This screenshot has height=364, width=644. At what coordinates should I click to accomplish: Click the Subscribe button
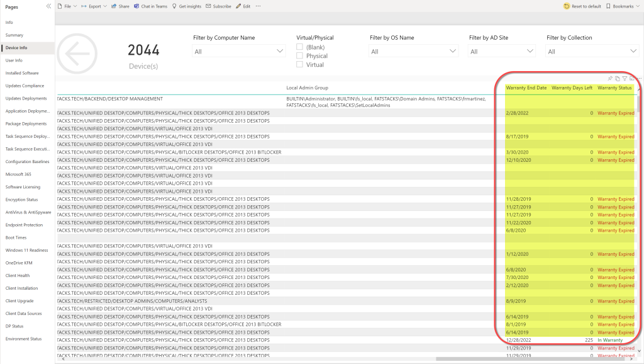218,6
